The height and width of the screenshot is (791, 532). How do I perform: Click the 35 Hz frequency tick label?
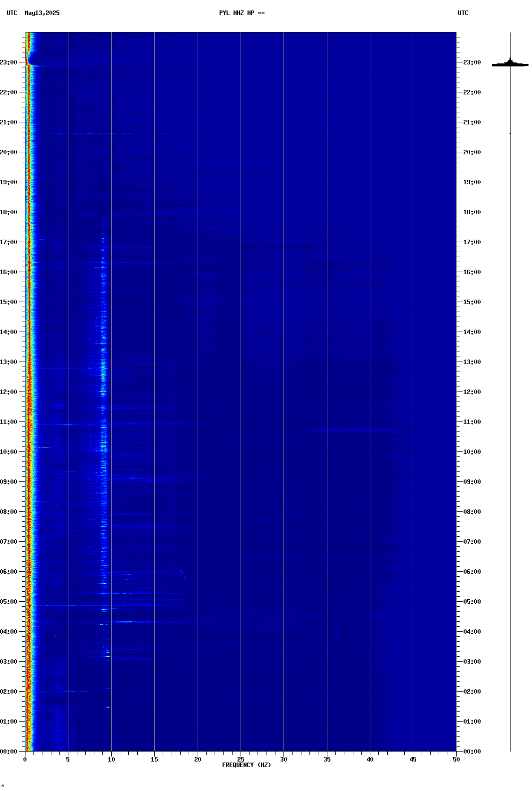[x=327, y=760]
